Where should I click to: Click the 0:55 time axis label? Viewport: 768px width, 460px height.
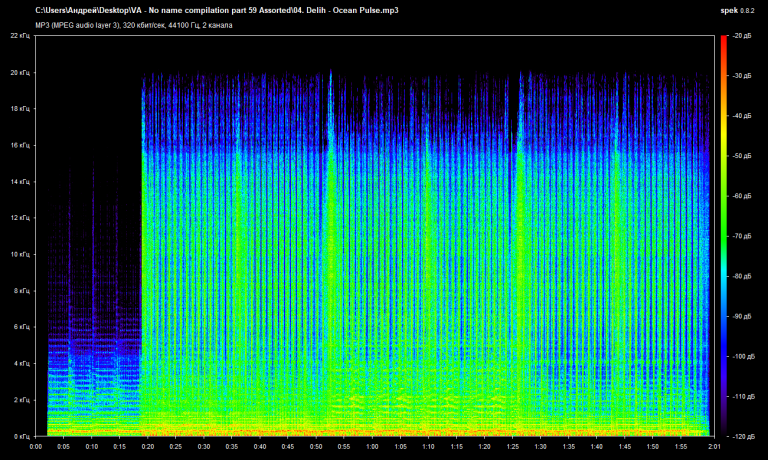pyautogui.click(x=344, y=447)
